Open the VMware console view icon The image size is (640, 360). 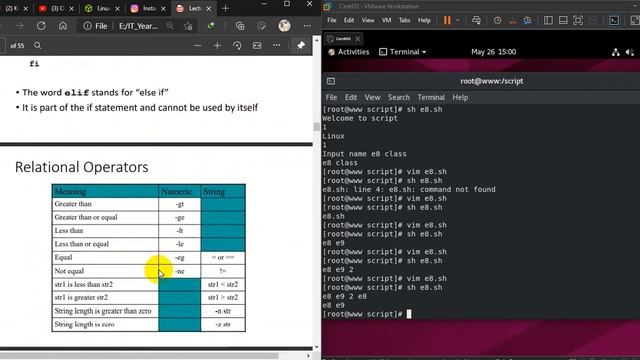[614, 20]
